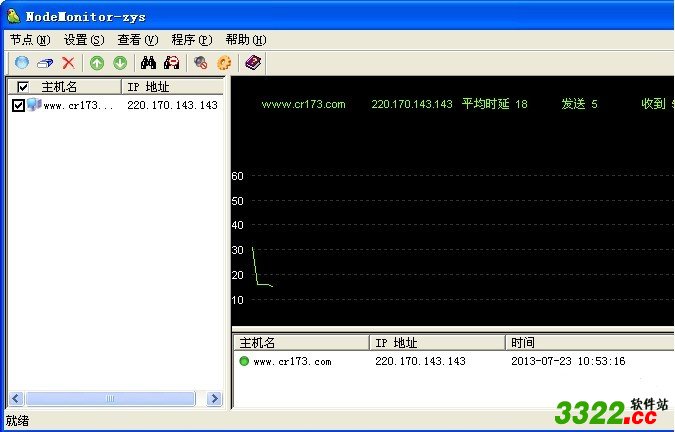Click the green www.cr173.com label in graph
This screenshot has width=675, height=432.
(303, 104)
